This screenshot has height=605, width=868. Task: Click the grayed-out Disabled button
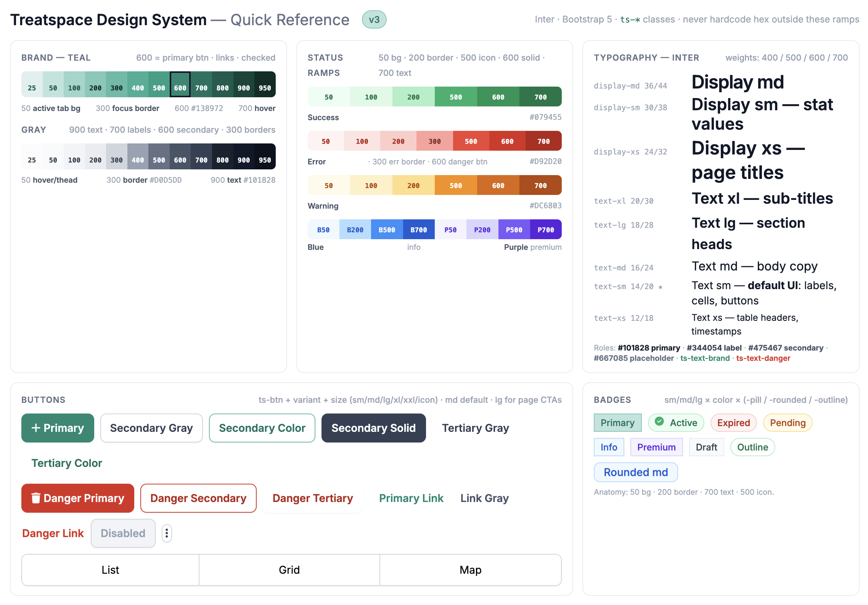pos(123,533)
